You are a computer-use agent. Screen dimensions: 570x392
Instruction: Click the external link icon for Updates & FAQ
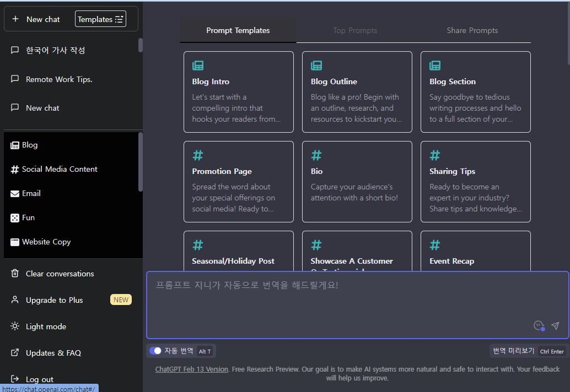[15, 352]
